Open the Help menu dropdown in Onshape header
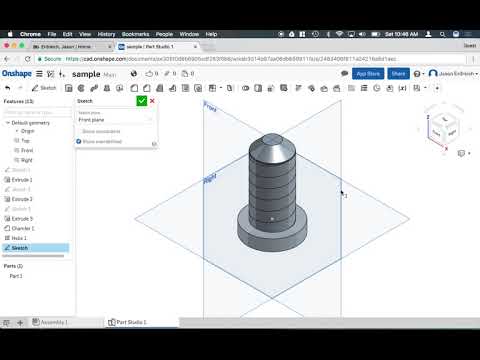Image resolution: width=480 pixels, height=360 pixels. (419, 73)
